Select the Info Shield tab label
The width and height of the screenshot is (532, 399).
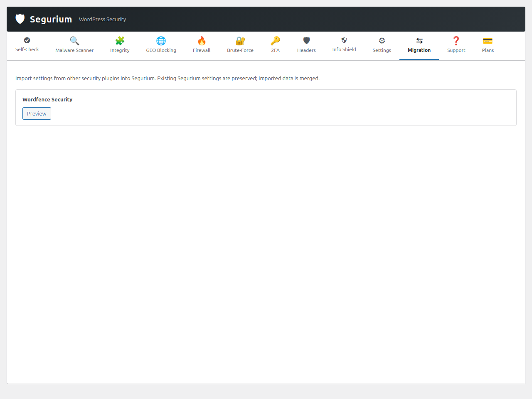pyautogui.click(x=344, y=49)
